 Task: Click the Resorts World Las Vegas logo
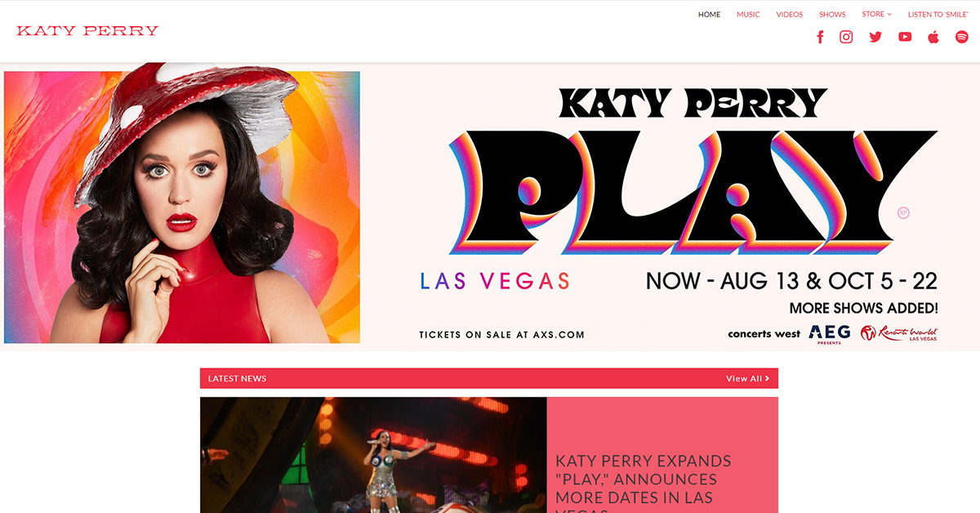pos(899,333)
